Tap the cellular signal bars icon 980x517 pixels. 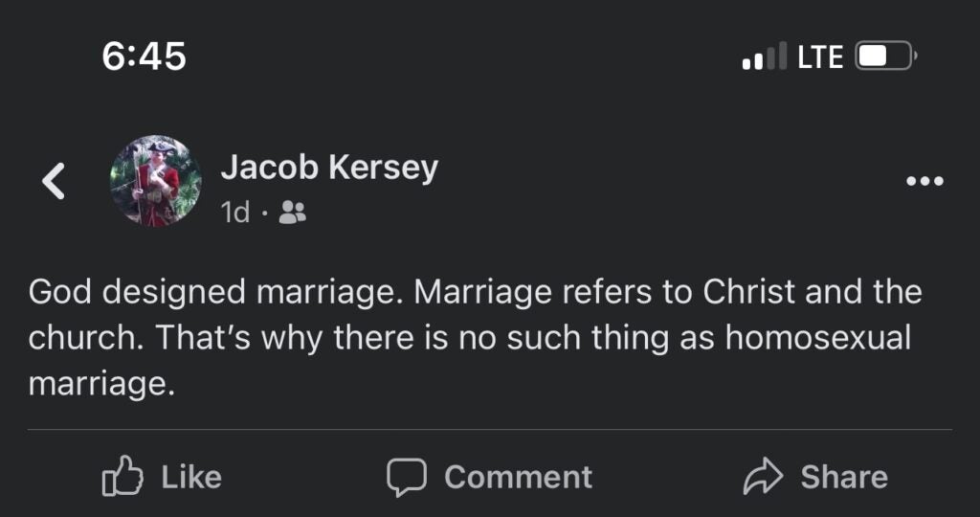click(x=765, y=56)
